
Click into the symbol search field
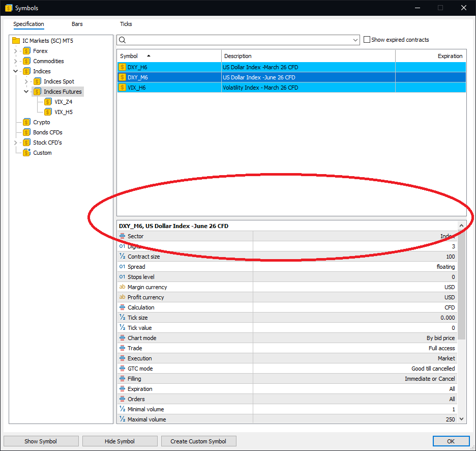tap(239, 40)
